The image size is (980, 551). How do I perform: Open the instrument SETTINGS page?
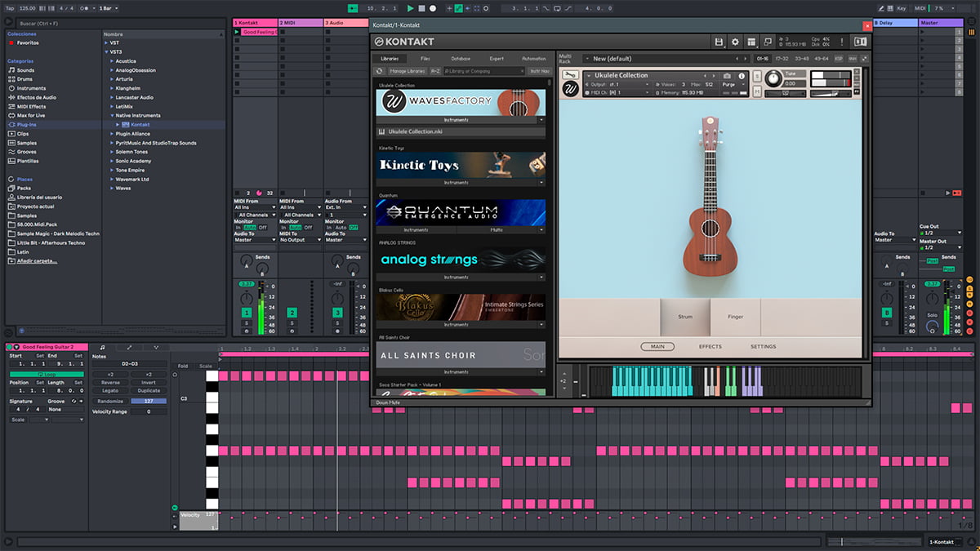click(x=763, y=347)
